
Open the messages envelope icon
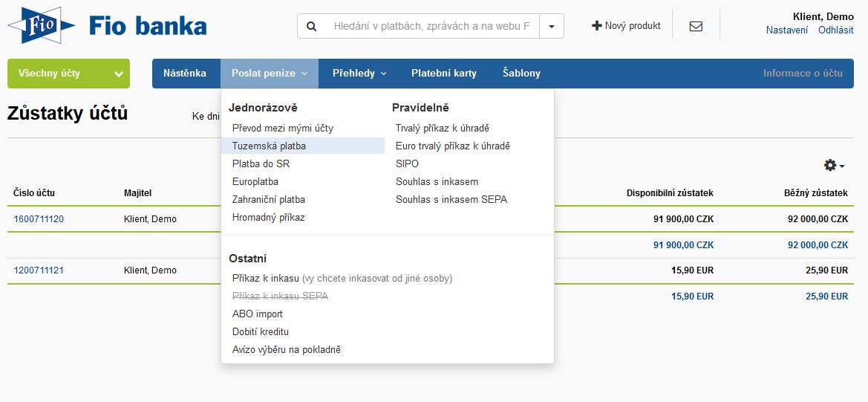coord(696,26)
